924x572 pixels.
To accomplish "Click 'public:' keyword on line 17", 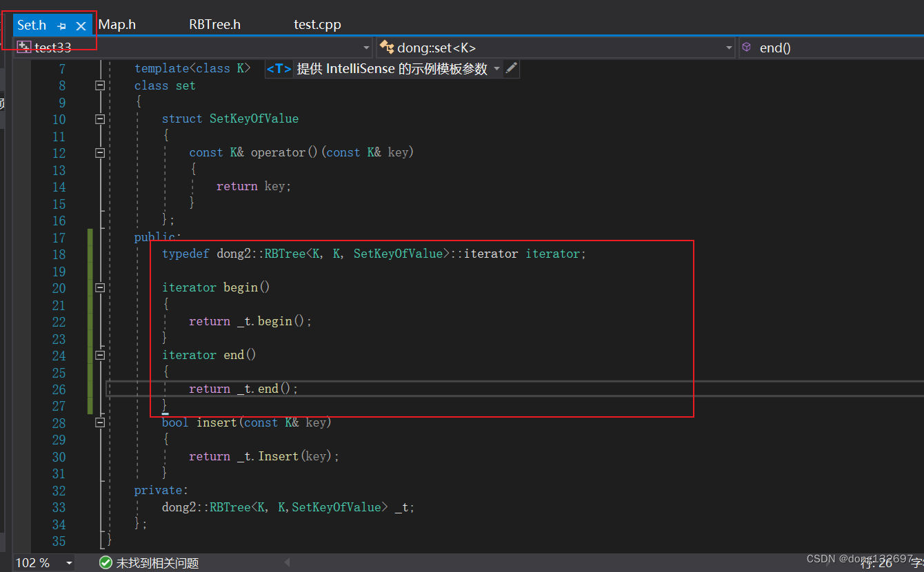I will pyautogui.click(x=158, y=237).
